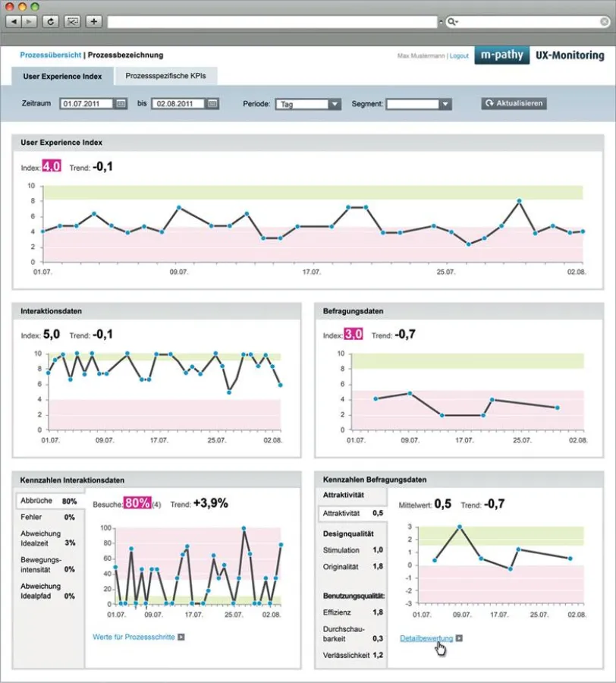Click the m-pathy logo
Viewport: 616px width, 683px height.
[501, 55]
